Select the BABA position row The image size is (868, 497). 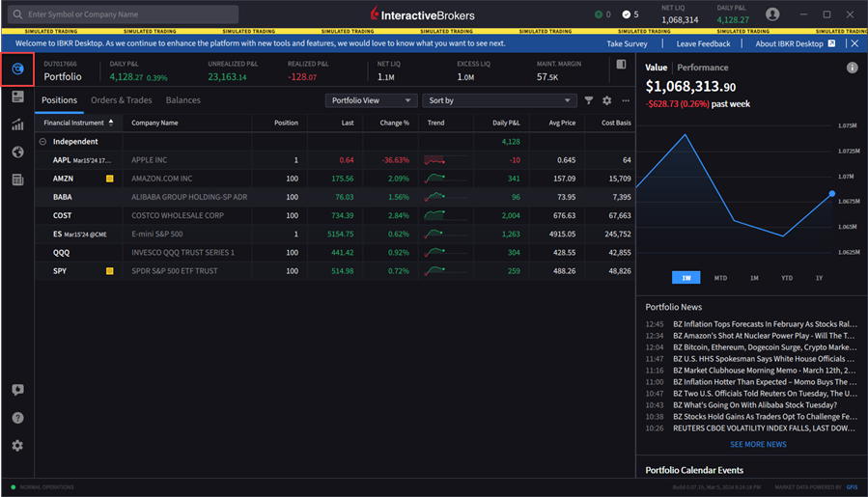pos(335,197)
